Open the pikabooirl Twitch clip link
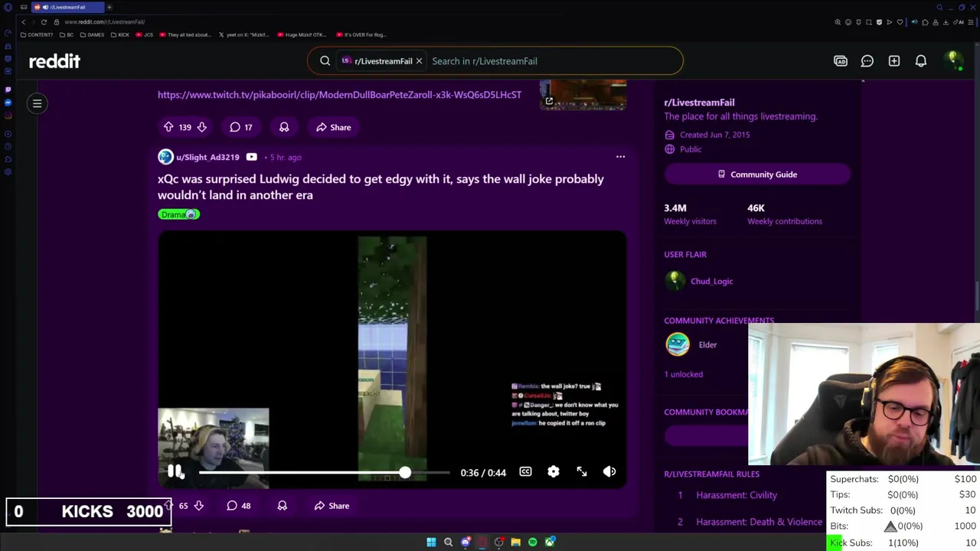 (339, 95)
